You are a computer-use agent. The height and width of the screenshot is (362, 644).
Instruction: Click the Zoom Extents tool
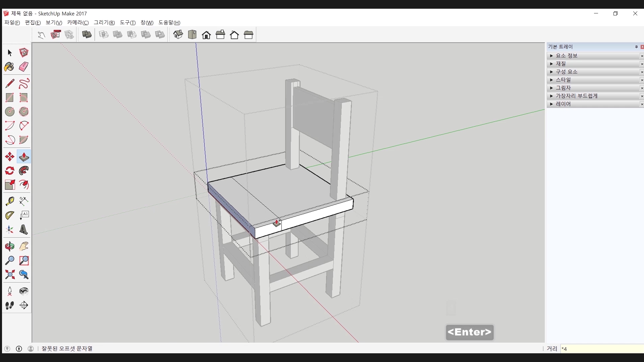click(9, 275)
